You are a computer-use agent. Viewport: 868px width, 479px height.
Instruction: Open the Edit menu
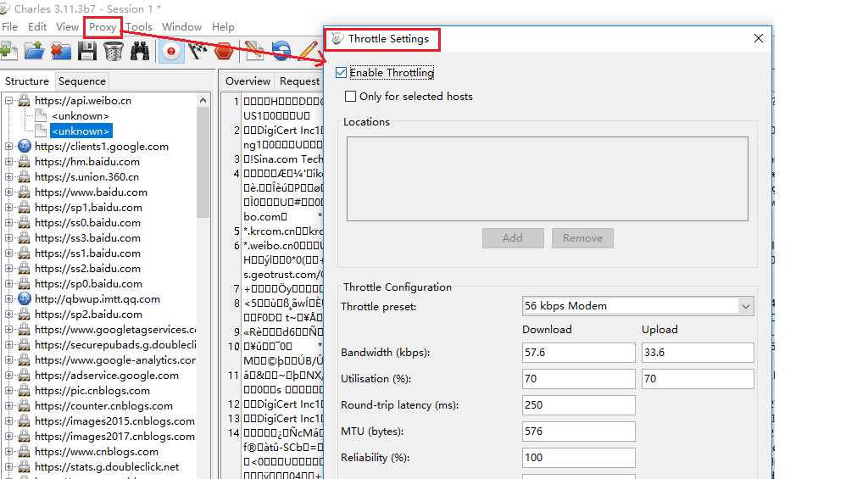[37, 26]
